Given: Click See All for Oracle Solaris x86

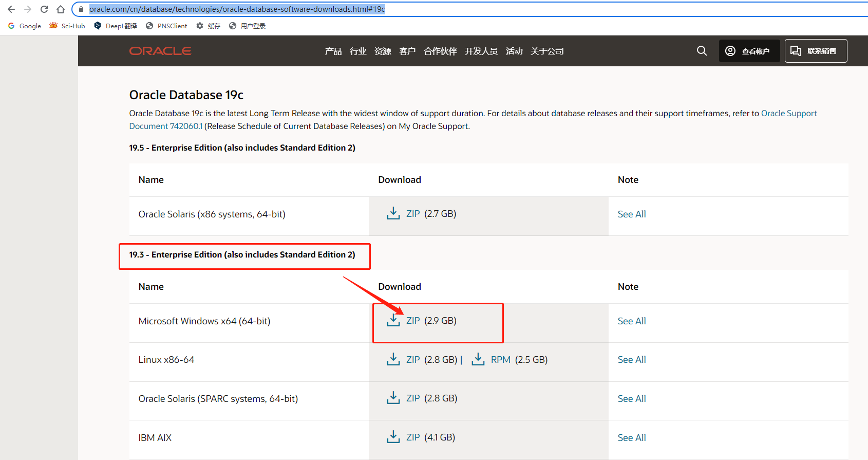Looking at the screenshot, I should pos(632,214).
